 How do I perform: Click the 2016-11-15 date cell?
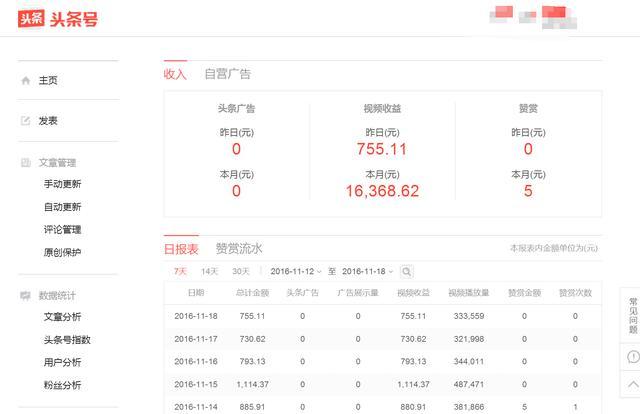(x=196, y=384)
